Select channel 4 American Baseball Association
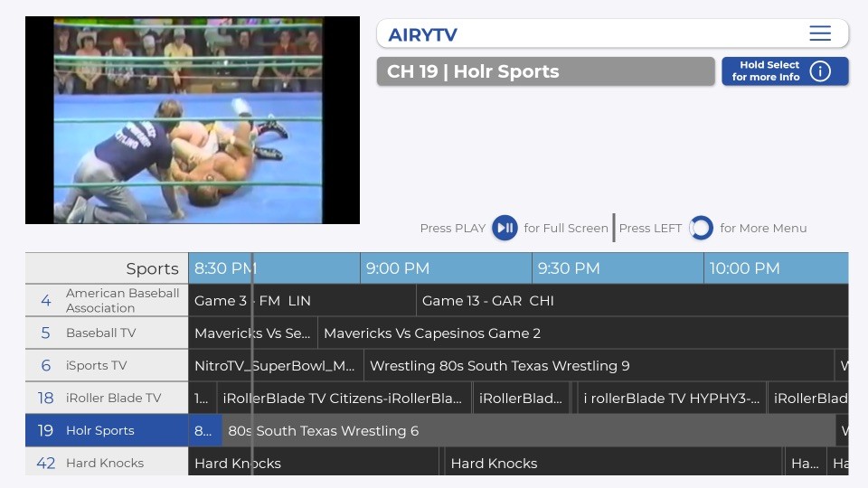The image size is (868, 488). pos(107,300)
